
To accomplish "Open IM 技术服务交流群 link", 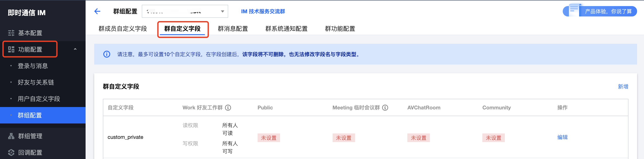I will point(263,11).
